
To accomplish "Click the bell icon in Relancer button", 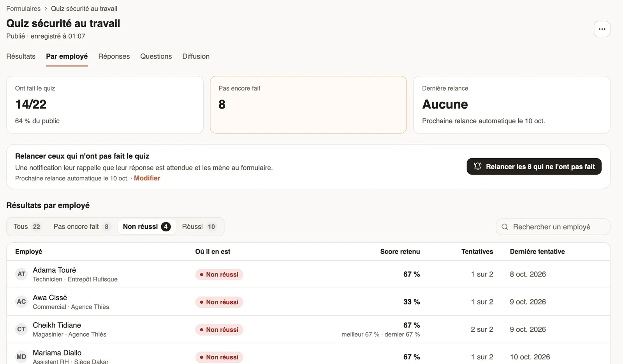I will pyautogui.click(x=477, y=166).
